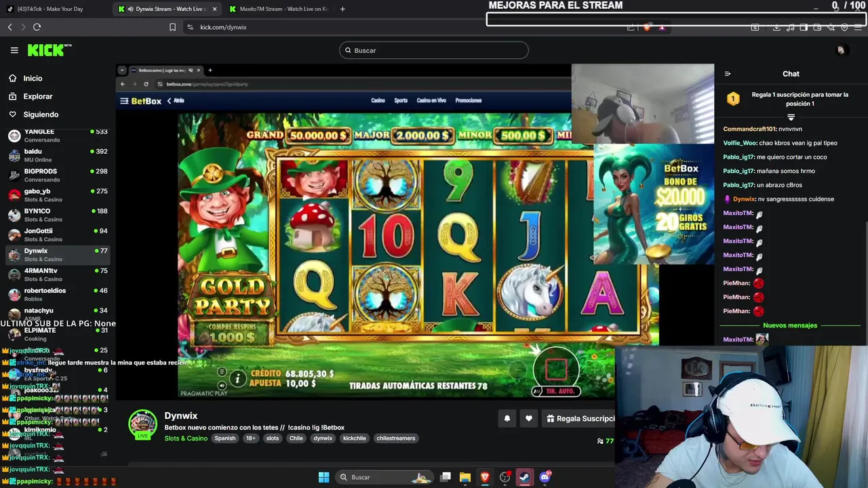Click the bookmark icon in address bar

click(172, 27)
